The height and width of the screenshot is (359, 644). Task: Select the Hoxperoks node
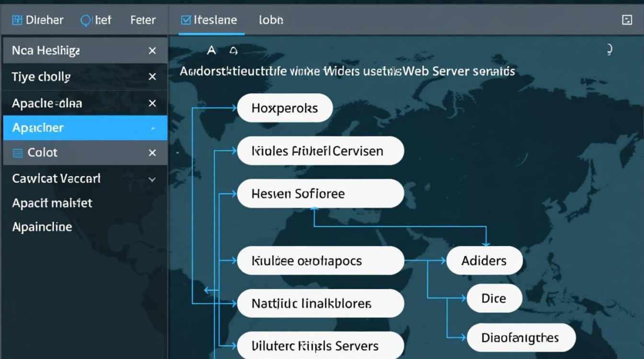285,108
